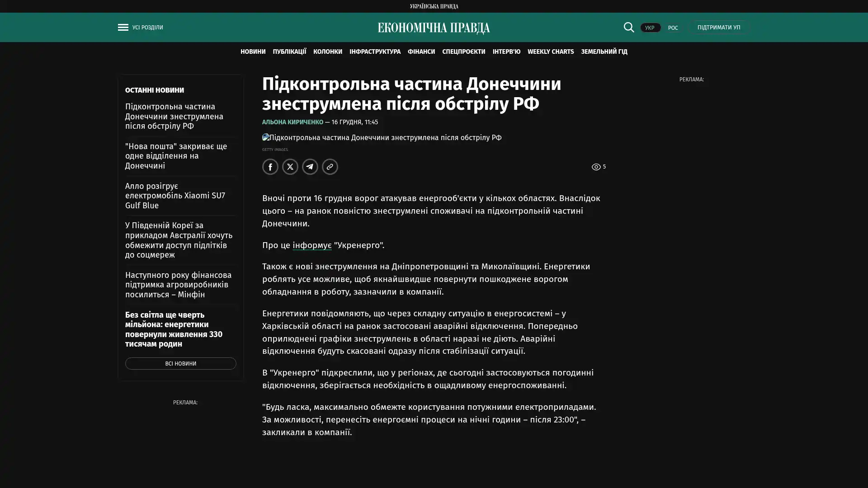This screenshot has width=868, height=488.
Task: Open the Новини menu section
Action: point(253,52)
